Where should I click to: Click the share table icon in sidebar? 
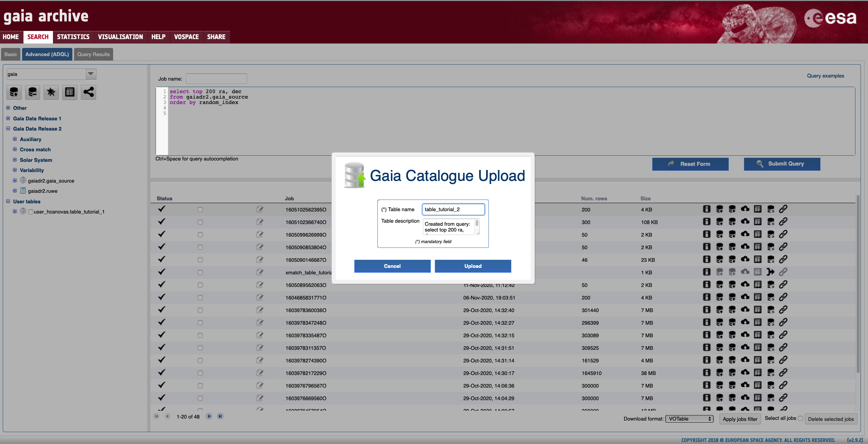pos(89,92)
